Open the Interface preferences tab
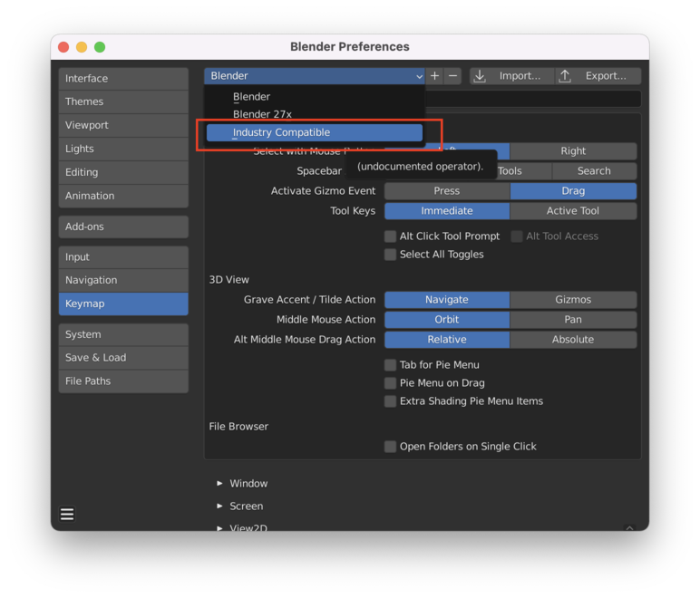The height and width of the screenshot is (598, 700). coord(123,79)
